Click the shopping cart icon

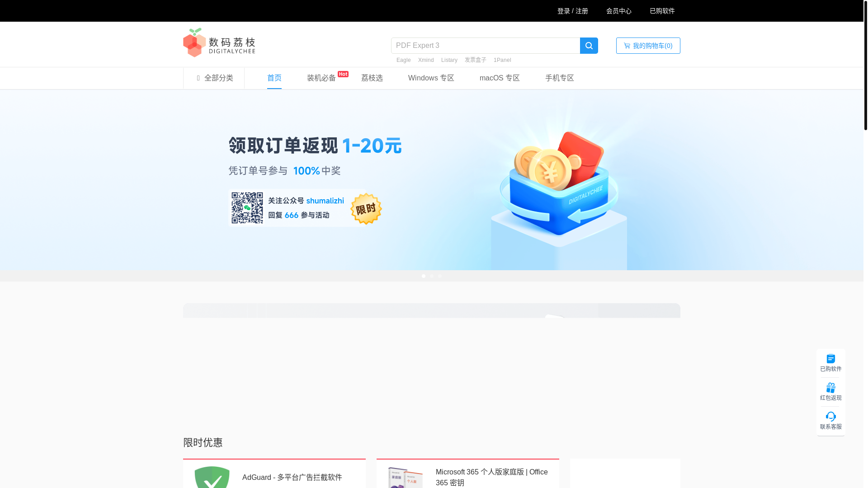point(627,46)
